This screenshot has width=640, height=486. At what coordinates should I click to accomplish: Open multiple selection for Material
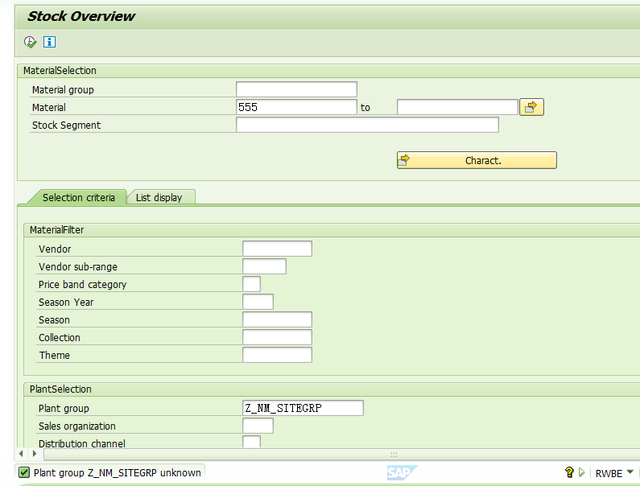[x=531, y=107]
